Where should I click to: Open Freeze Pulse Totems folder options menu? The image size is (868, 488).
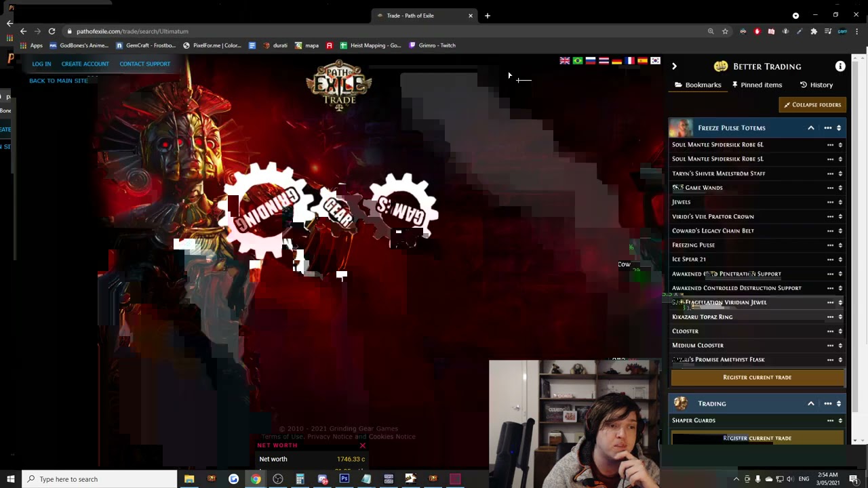pyautogui.click(x=827, y=127)
